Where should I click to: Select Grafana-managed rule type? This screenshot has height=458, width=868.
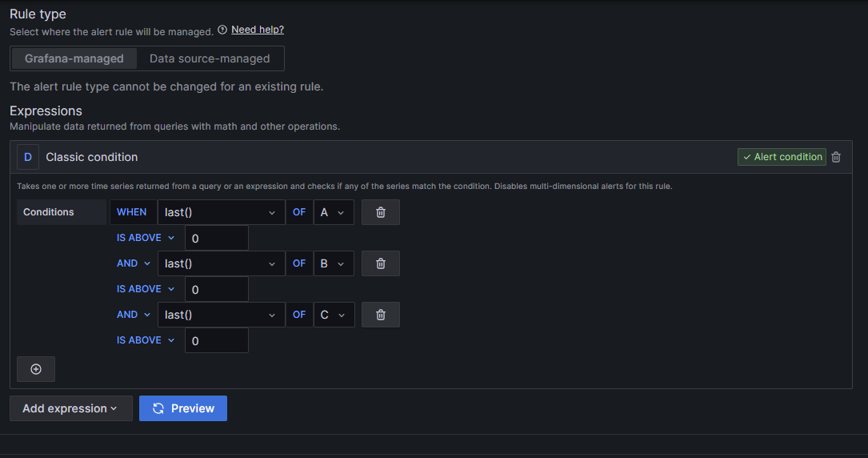[x=74, y=58]
